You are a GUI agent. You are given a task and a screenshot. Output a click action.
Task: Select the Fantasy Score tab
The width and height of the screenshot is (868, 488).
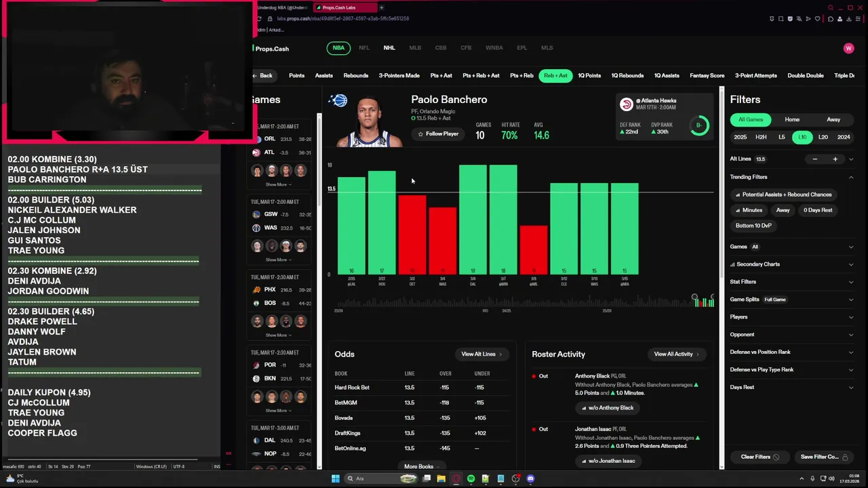707,76
